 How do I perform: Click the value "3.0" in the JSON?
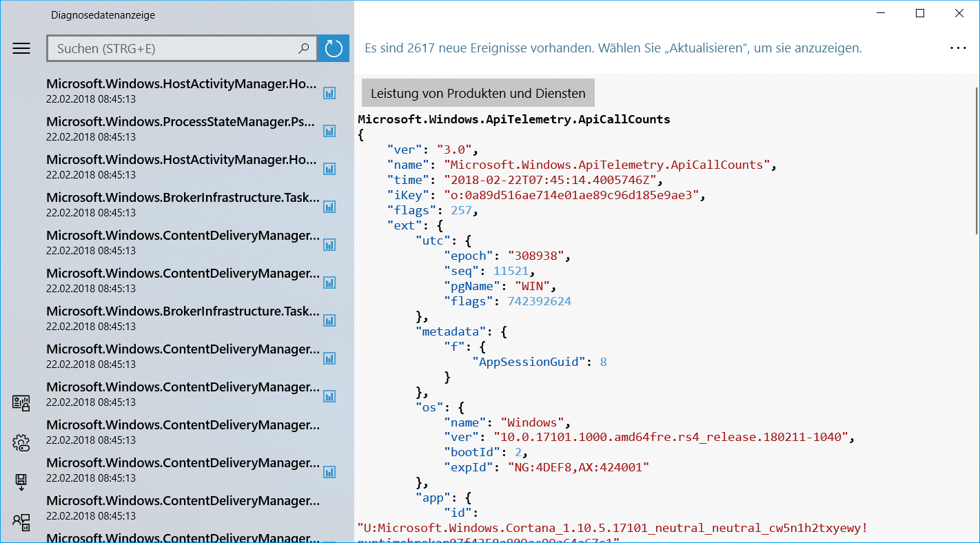click(x=453, y=150)
